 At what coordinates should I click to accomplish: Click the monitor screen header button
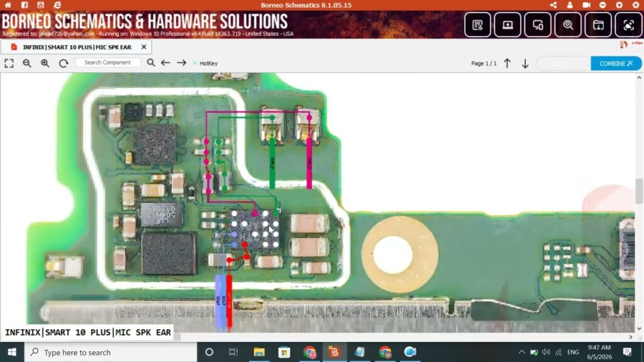(508, 25)
